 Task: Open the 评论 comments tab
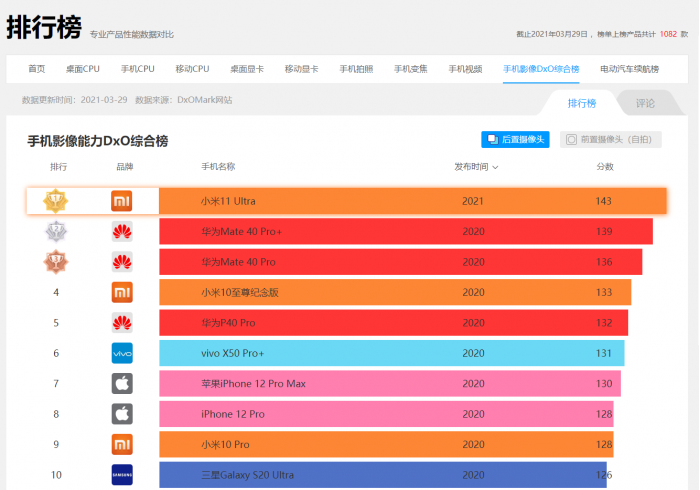pyautogui.click(x=645, y=103)
